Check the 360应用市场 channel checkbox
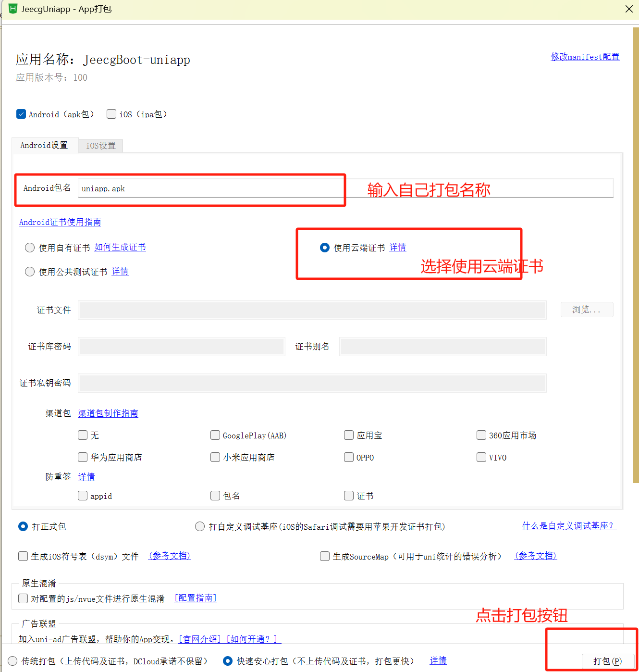639x672 pixels. pyautogui.click(x=481, y=435)
